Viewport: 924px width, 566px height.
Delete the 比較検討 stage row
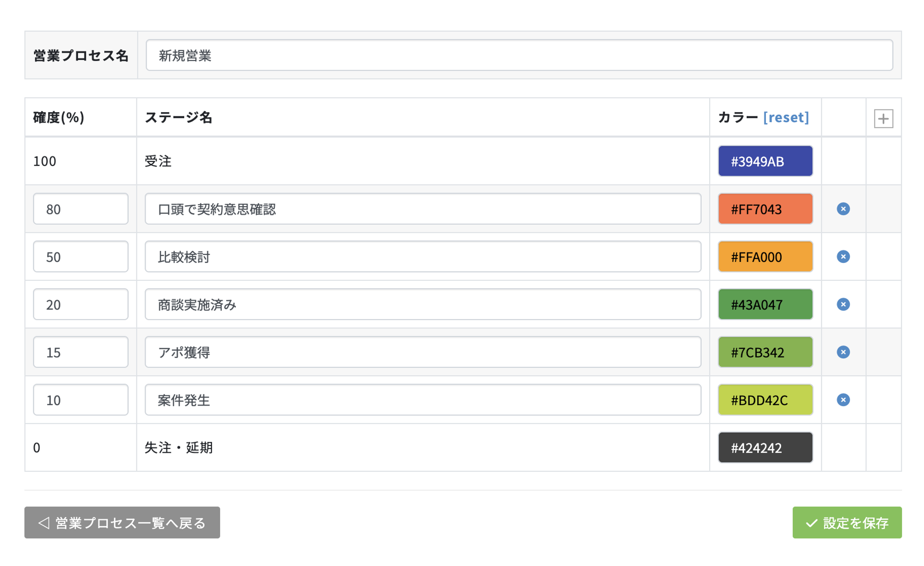(843, 257)
